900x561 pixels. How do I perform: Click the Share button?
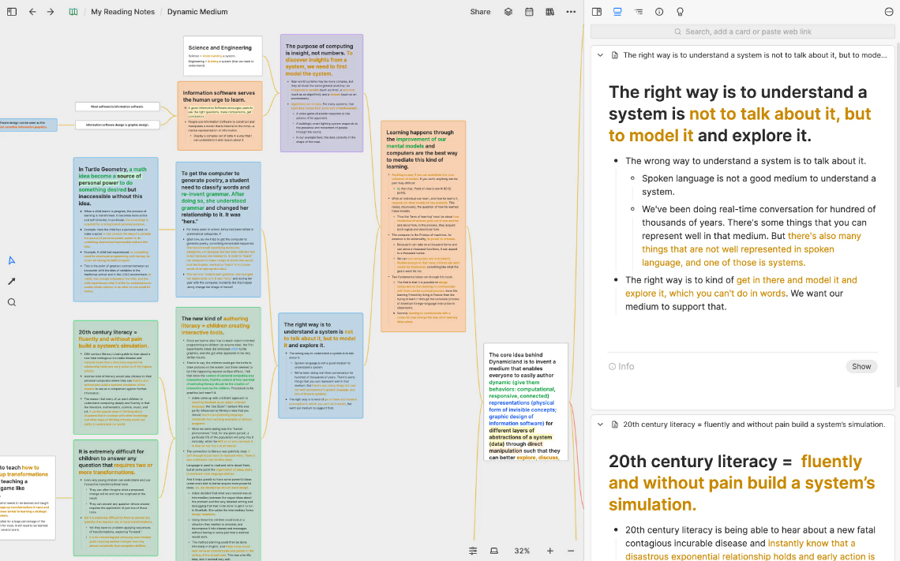(x=480, y=12)
